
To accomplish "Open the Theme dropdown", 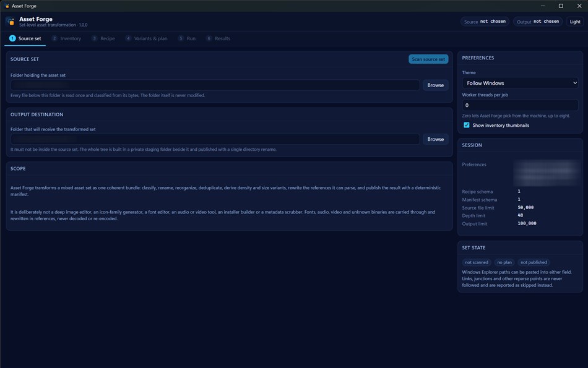I will click(520, 83).
